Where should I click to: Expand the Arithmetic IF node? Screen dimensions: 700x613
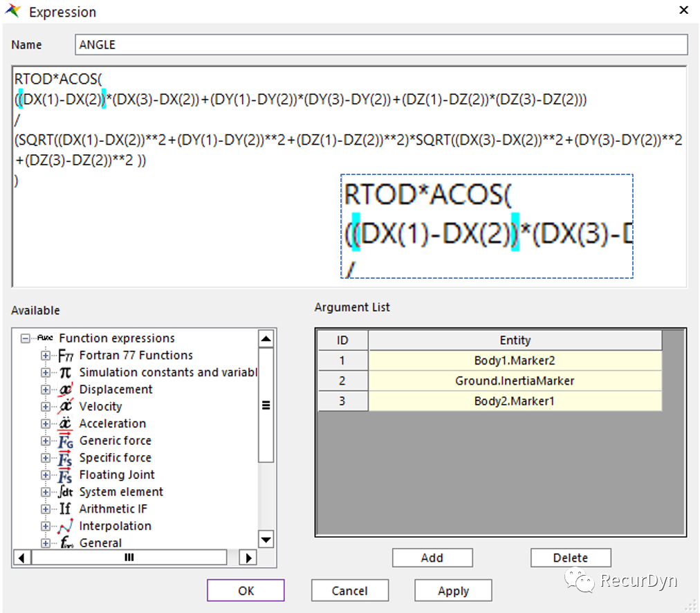[46, 509]
